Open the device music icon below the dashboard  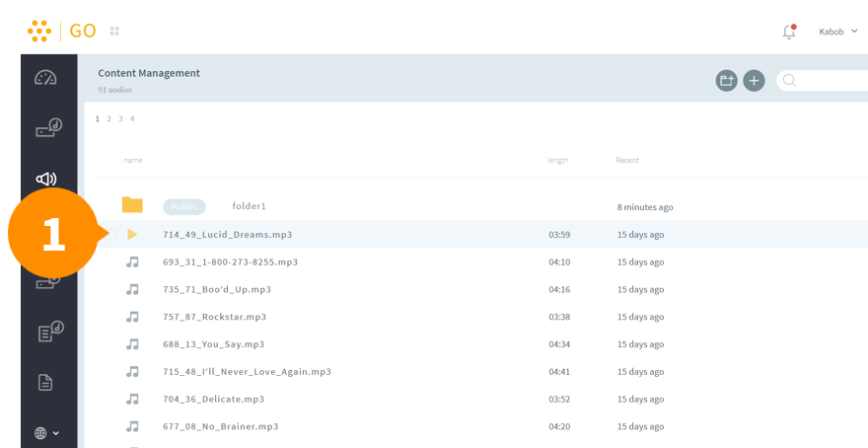point(48,127)
